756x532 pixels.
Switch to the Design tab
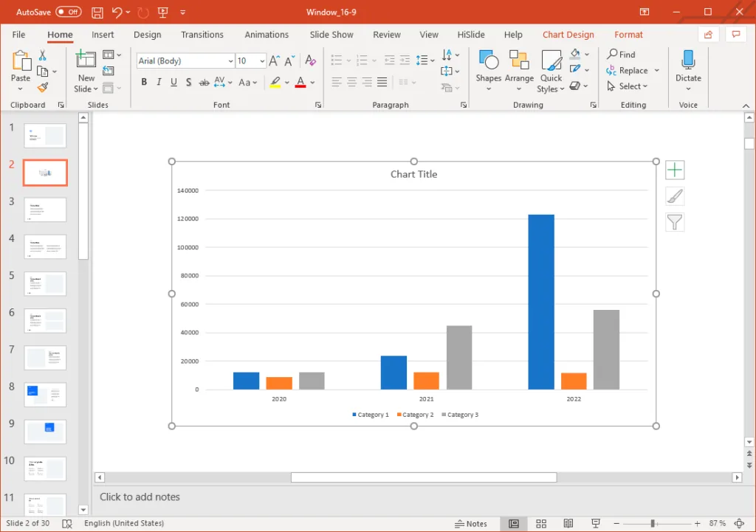coord(147,35)
